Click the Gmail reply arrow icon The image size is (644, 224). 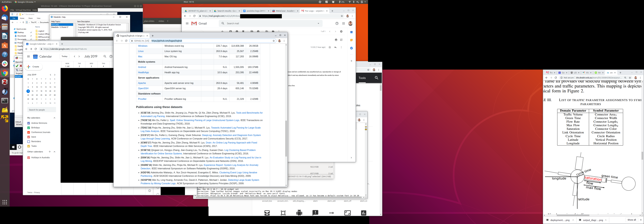pyautogui.click(x=336, y=47)
